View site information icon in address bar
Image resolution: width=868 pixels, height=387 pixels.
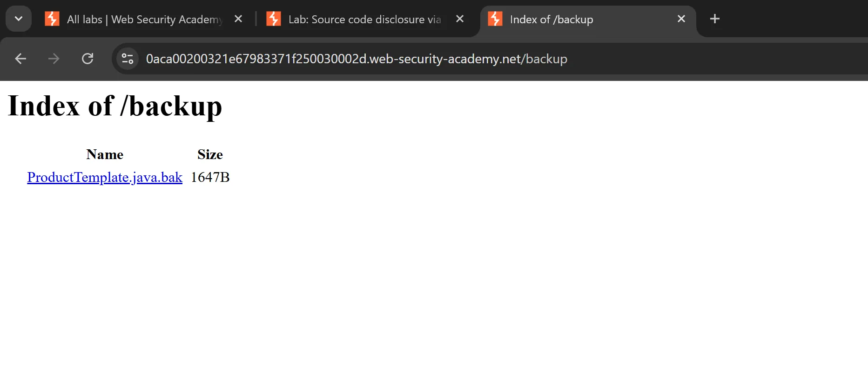(128, 59)
